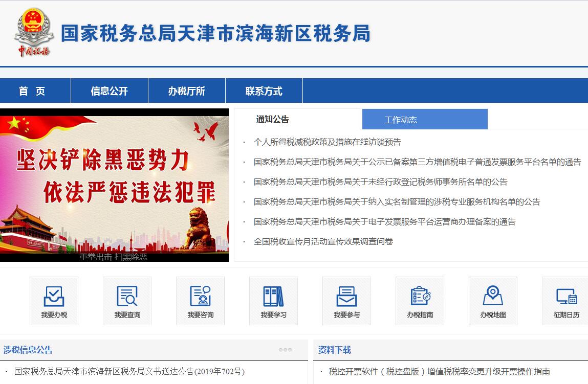Select 办税厅所 in the navigation bar
The width and height of the screenshot is (588, 384).
[186, 91]
